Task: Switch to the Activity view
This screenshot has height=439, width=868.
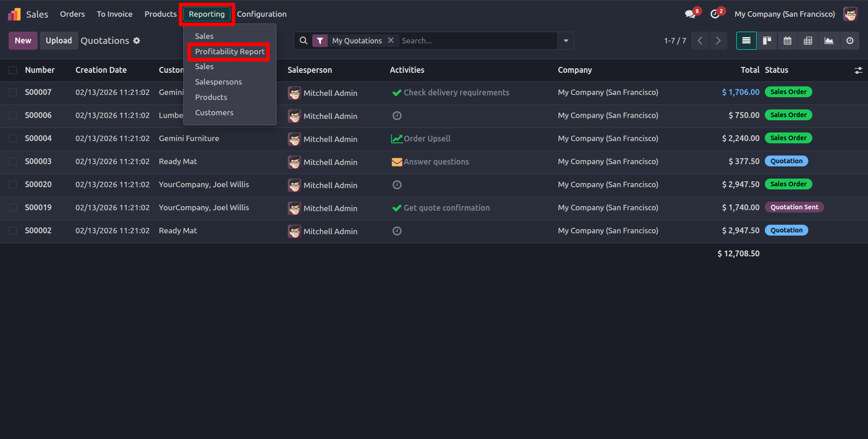Action: (x=850, y=41)
